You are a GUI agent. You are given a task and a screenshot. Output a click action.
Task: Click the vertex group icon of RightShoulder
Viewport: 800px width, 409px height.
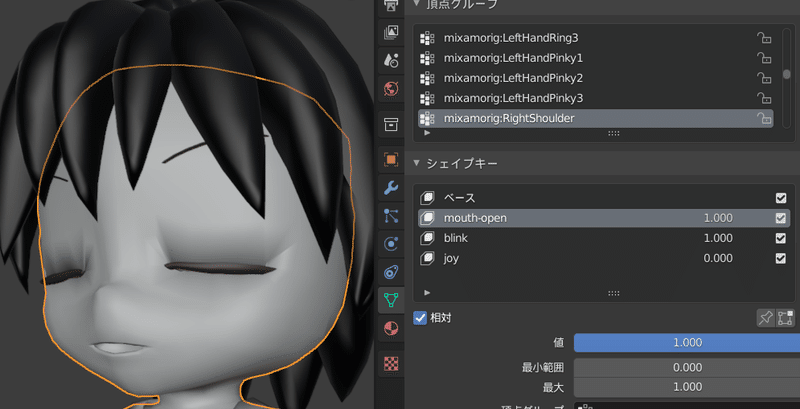point(427,118)
